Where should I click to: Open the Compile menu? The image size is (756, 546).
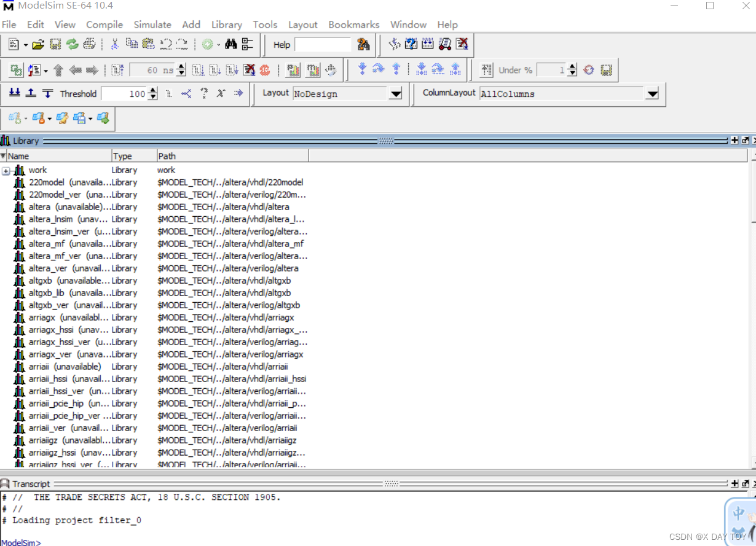104,25
